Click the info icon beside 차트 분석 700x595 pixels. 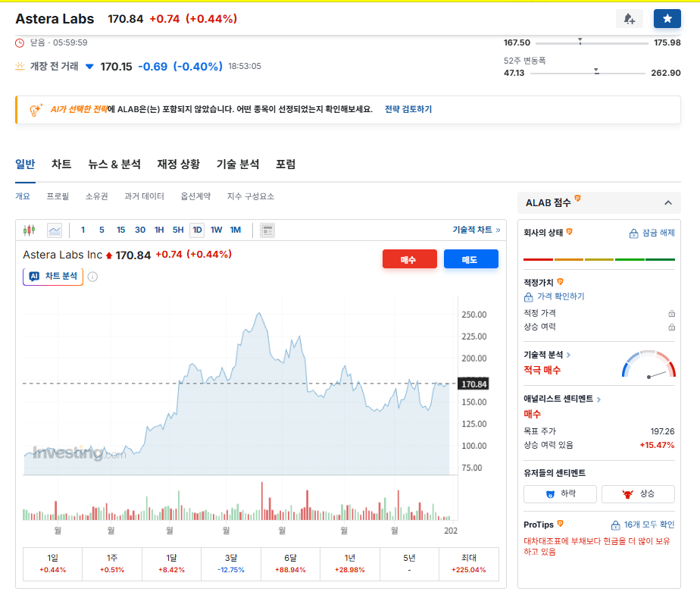[93, 277]
